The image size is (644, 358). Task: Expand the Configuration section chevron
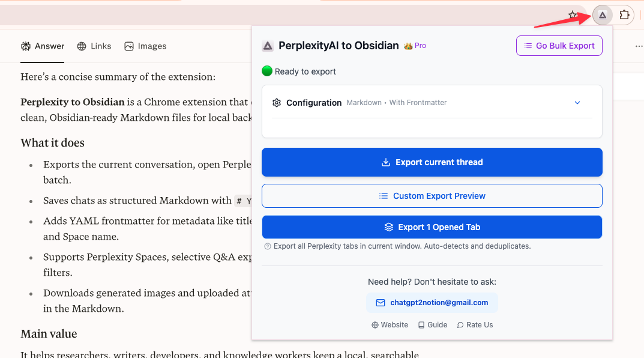coord(577,102)
